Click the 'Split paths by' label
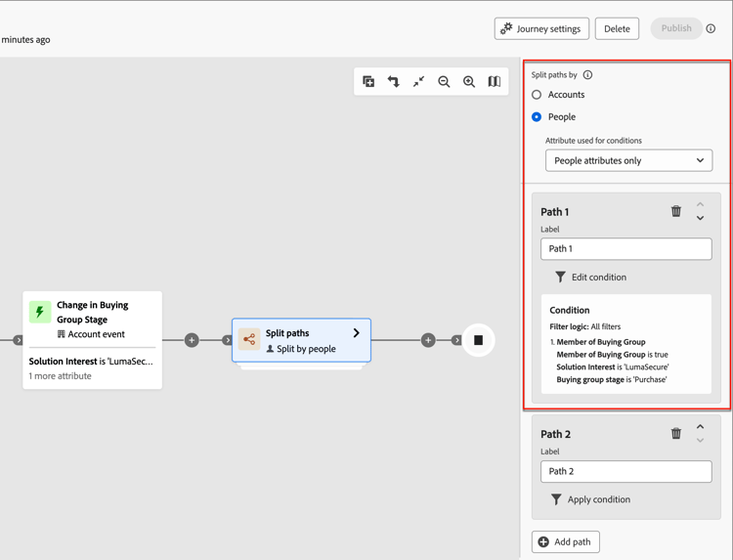Viewport: 733px width, 560px height. pyautogui.click(x=554, y=75)
